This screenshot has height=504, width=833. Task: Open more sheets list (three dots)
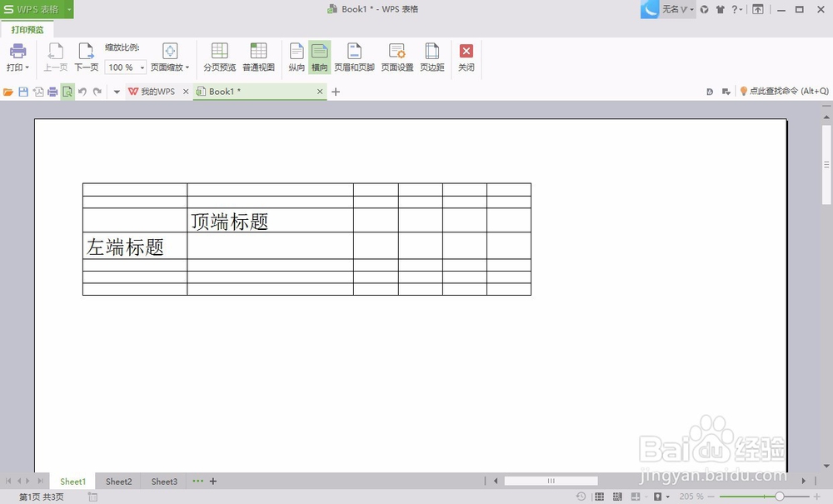(198, 482)
